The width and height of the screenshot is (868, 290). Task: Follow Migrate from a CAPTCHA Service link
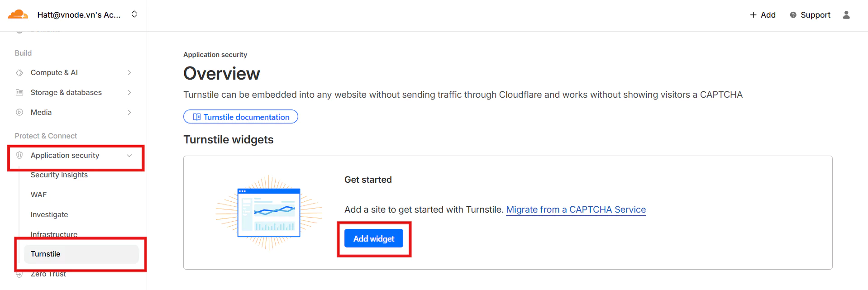click(576, 210)
